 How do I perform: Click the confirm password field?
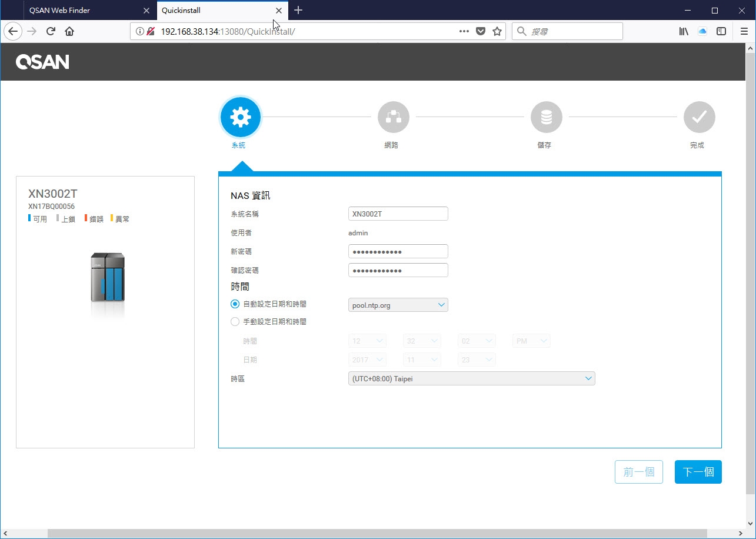click(398, 270)
